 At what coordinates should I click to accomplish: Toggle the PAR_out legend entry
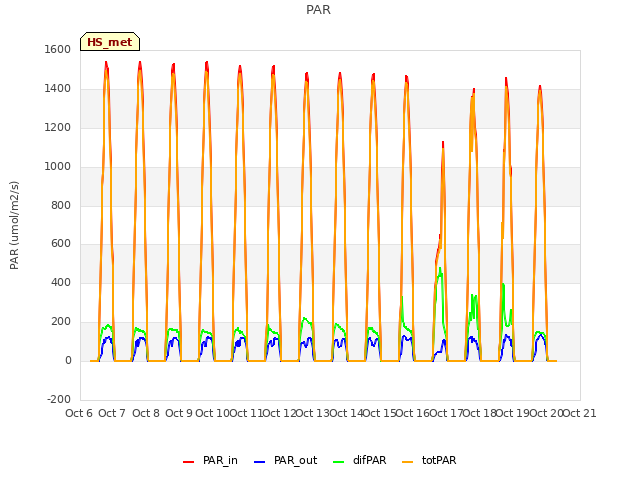coord(285,460)
